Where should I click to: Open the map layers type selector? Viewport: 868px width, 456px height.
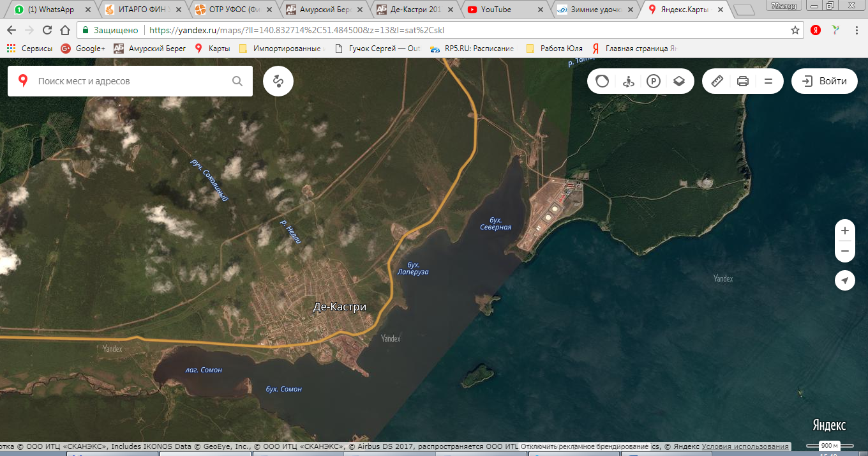(678, 81)
